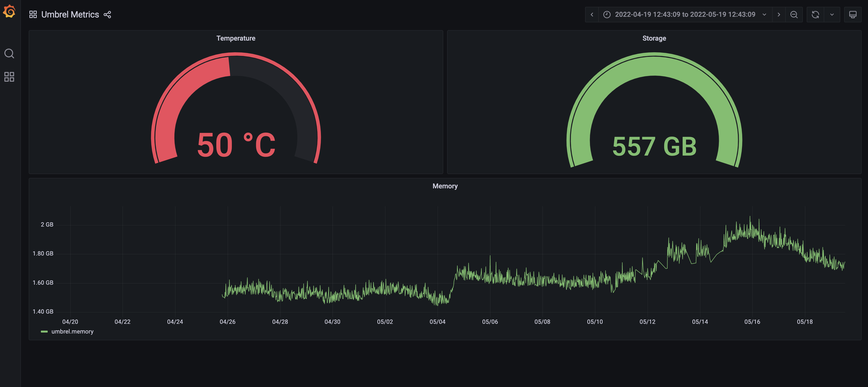Shift time range backward with left arrow
This screenshot has width=868, height=387.
592,15
